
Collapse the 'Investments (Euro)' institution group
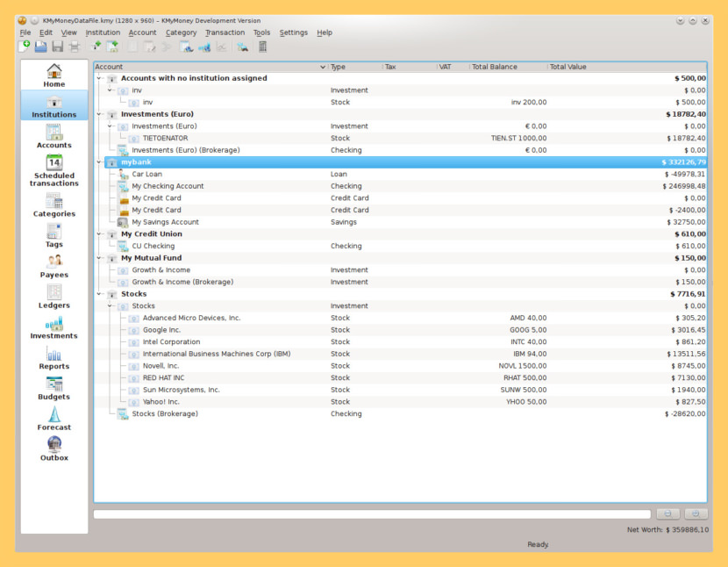click(x=99, y=114)
